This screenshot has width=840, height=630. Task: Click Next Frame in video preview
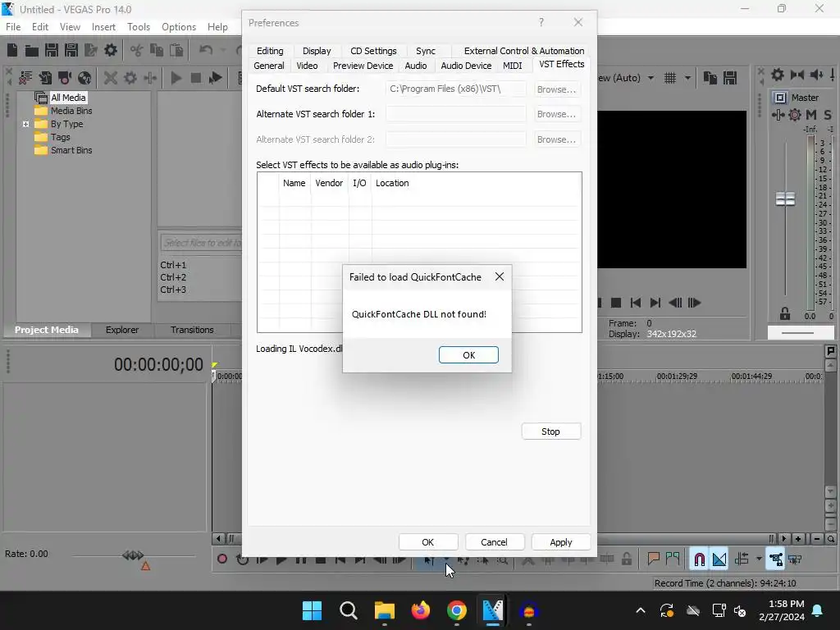tap(694, 304)
